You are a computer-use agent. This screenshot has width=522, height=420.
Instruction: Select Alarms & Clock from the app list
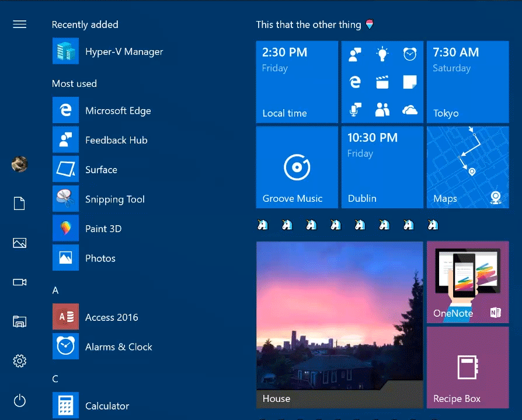coord(119,346)
